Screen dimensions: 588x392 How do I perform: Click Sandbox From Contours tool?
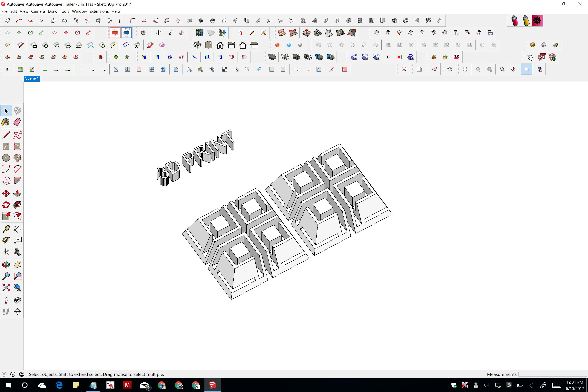(282, 33)
